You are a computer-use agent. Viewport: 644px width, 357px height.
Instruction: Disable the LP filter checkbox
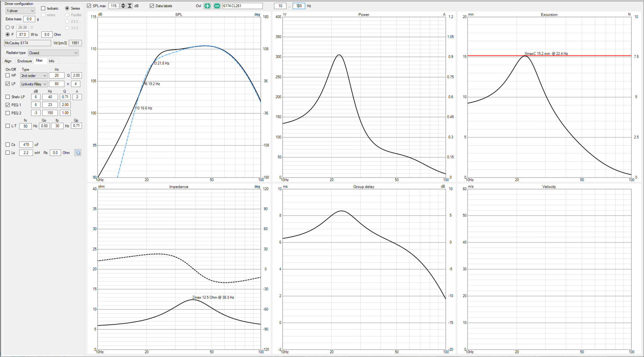pyautogui.click(x=8, y=84)
